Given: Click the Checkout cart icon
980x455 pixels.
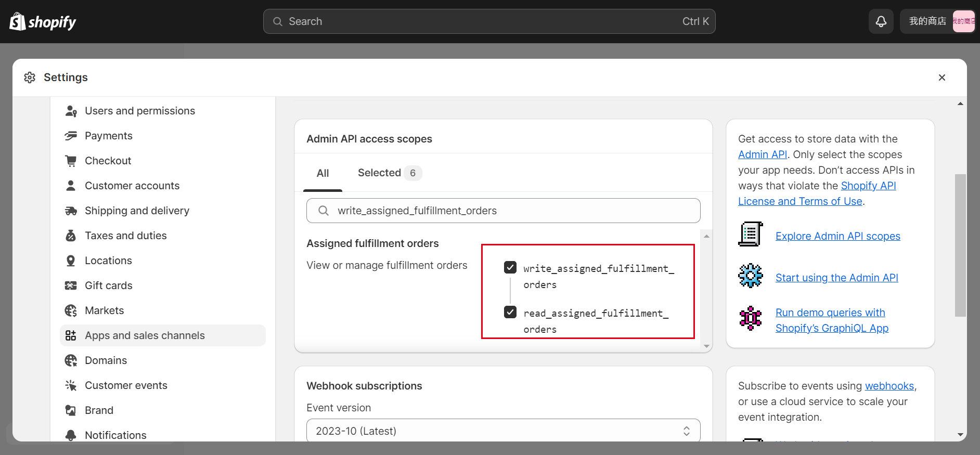Looking at the screenshot, I should 71,161.
